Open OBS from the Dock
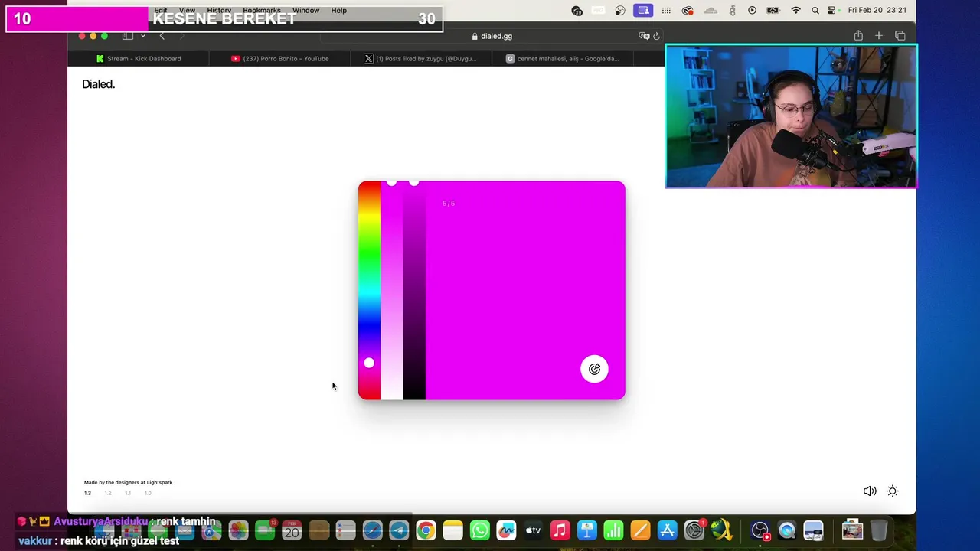The image size is (980, 551). point(759,530)
